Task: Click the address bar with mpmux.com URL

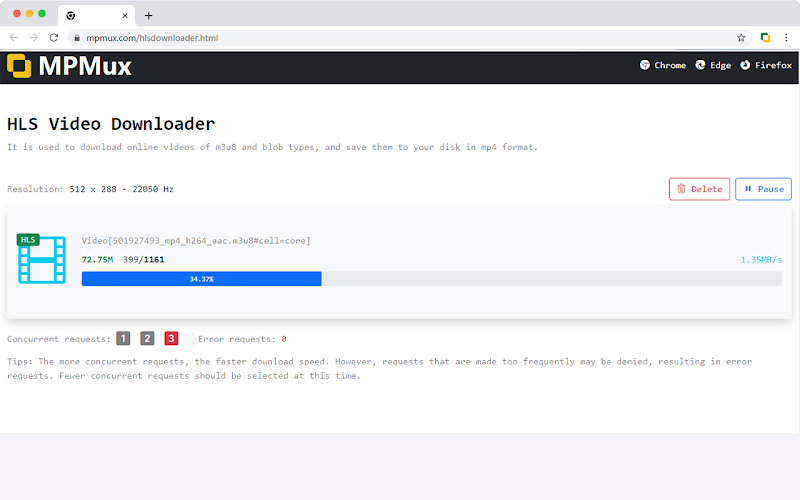Action: coord(410,38)
